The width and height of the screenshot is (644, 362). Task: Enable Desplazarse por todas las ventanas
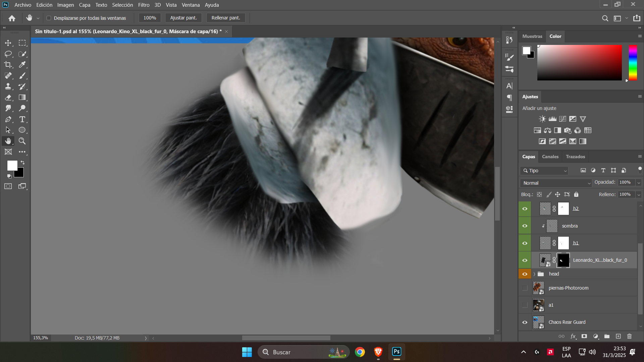(49, 18)
